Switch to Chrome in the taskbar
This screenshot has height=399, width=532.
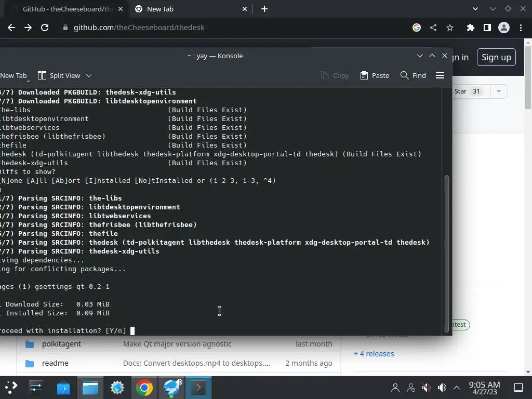144,388
